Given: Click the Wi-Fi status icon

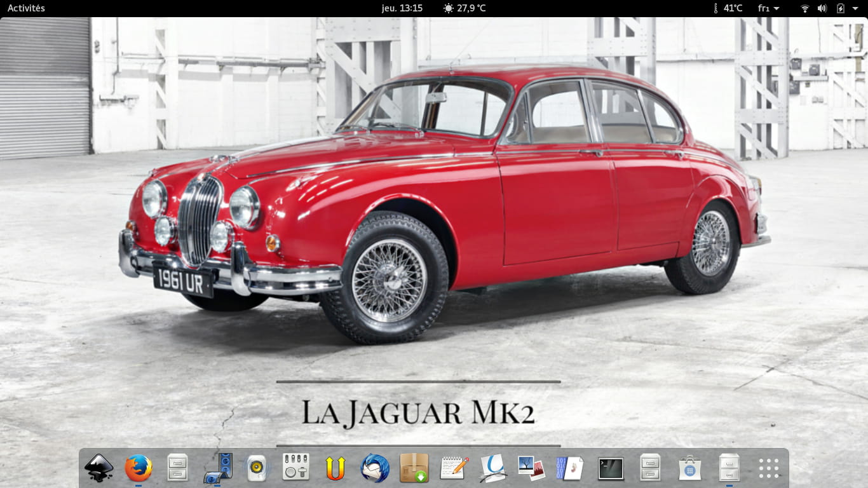Looking at the screenshot, I should coord(805,8).
